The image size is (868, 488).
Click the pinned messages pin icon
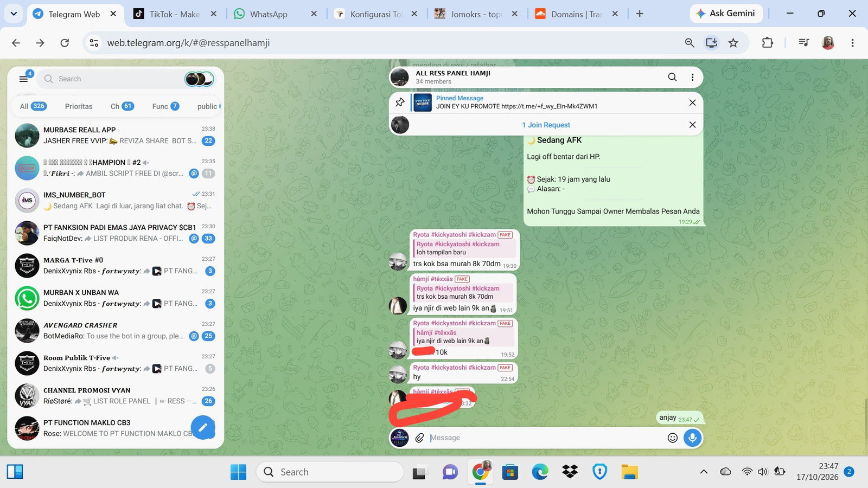coord(400,102)
